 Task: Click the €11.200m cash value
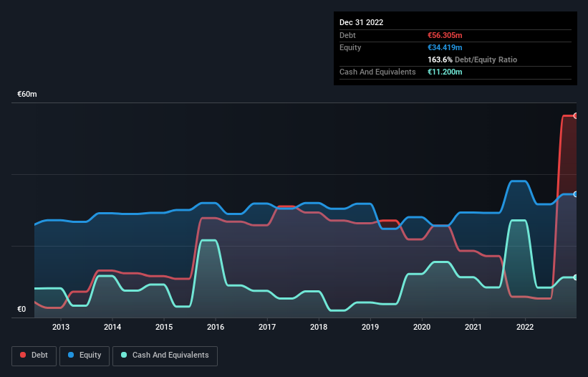point(445,72)
